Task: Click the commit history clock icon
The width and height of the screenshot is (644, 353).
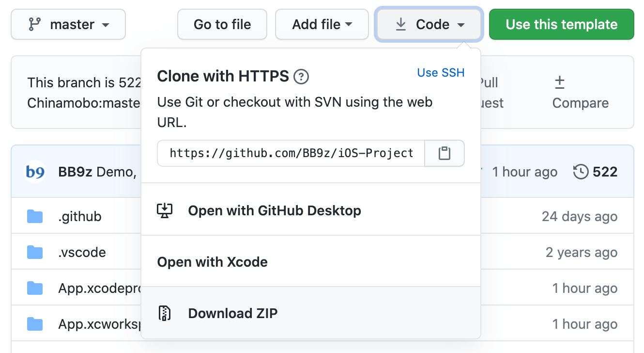Action: click(581, 172)
